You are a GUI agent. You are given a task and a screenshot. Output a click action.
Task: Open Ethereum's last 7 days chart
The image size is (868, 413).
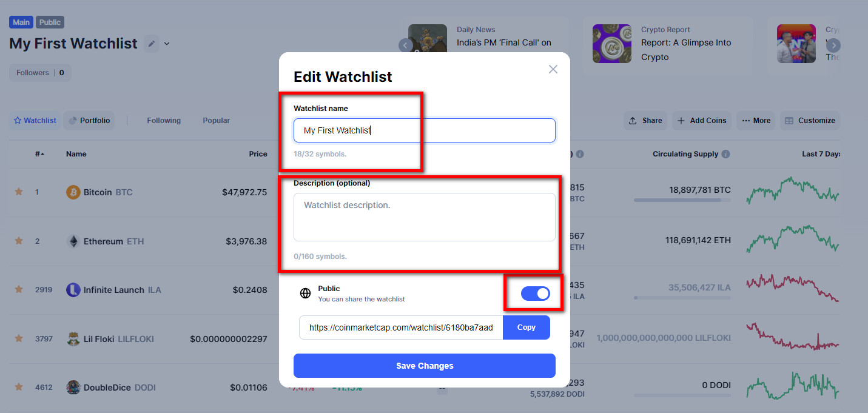tap(793, 239)
